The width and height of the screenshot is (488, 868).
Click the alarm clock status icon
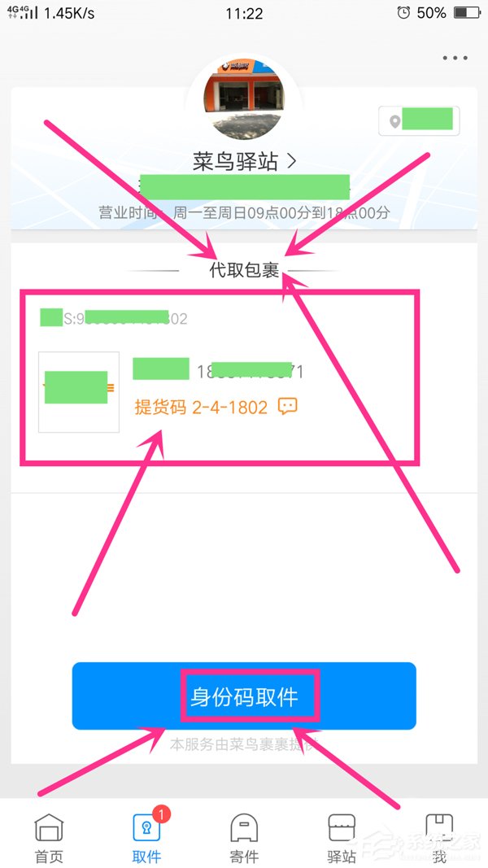403,13
